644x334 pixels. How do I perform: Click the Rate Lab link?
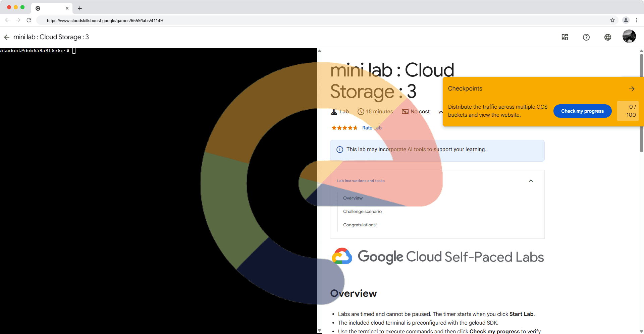[372, 128]
